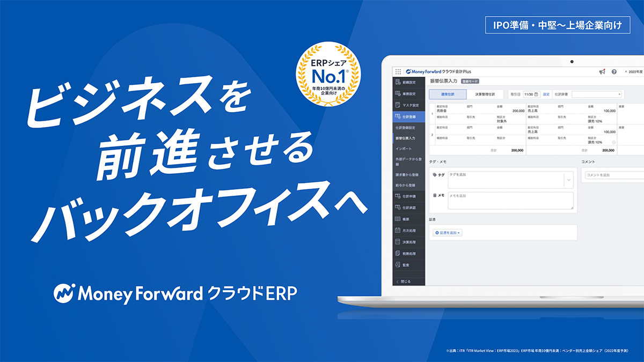Click the clipboard icon beside メモ
Image resolution: width=644 pixels, height=362 pixels.
point(435,196)
